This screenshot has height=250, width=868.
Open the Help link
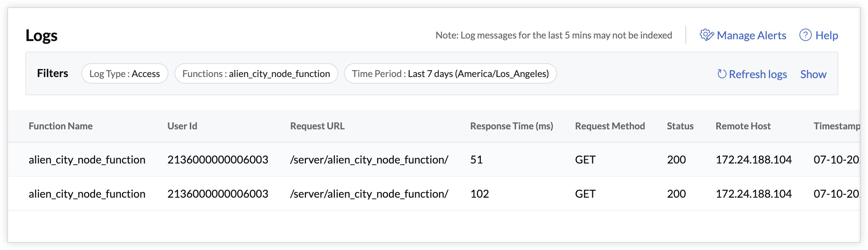827,35
